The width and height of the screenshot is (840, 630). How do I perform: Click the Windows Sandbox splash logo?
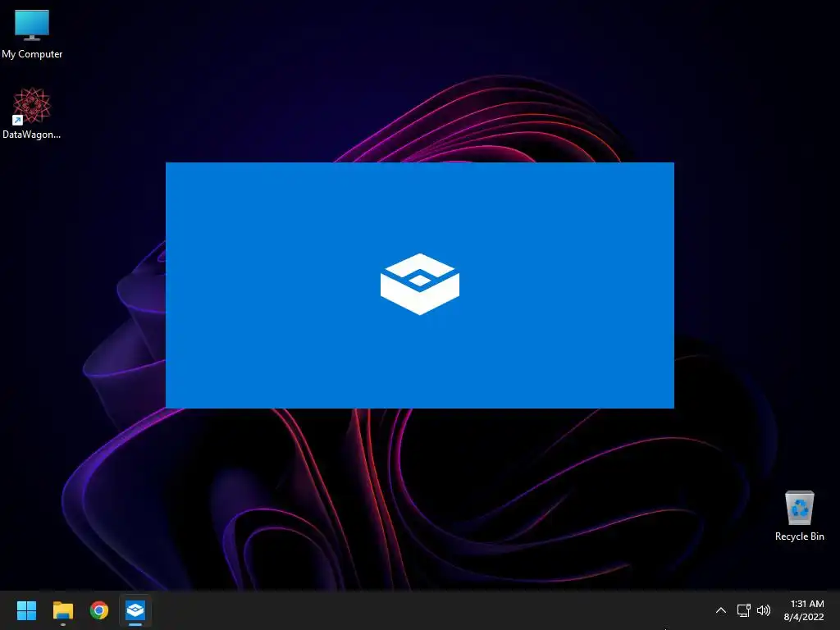(420, 284)
